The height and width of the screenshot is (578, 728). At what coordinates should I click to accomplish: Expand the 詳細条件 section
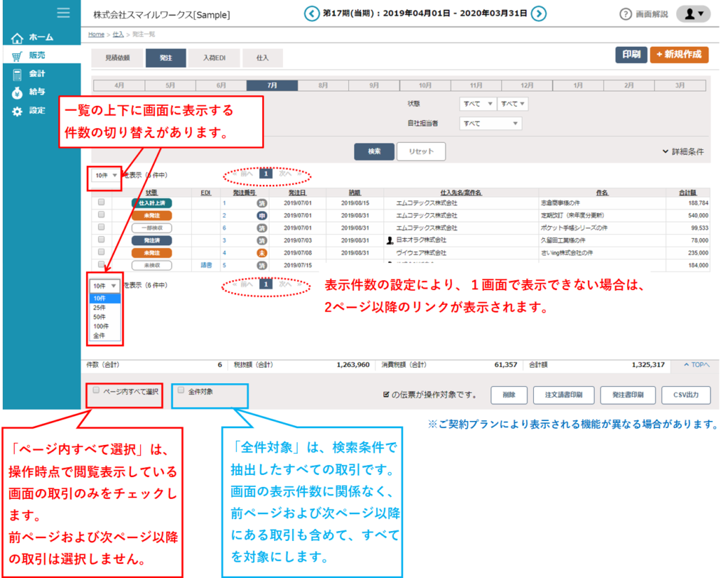tap(682, 151)
